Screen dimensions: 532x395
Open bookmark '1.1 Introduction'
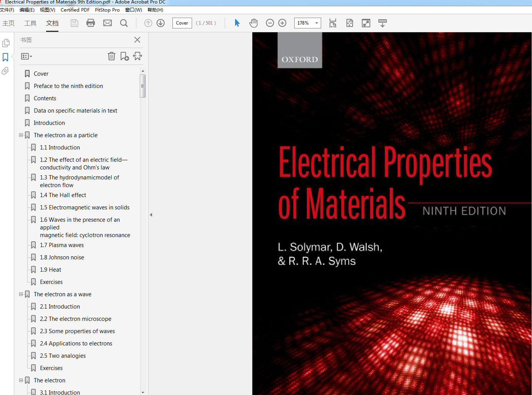[60, 148]
